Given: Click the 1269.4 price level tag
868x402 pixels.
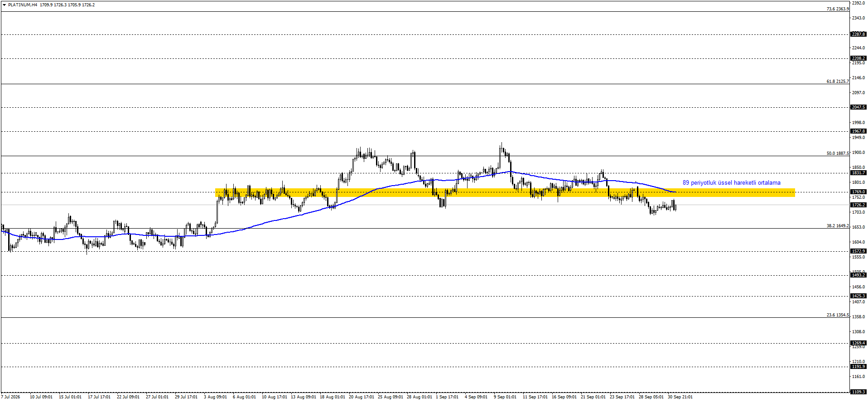Looking at the screenshot, I should click(x=858, y=343).
